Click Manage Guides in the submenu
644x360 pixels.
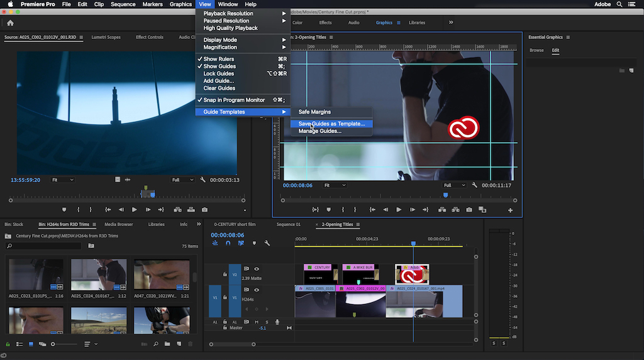(319, 131)
